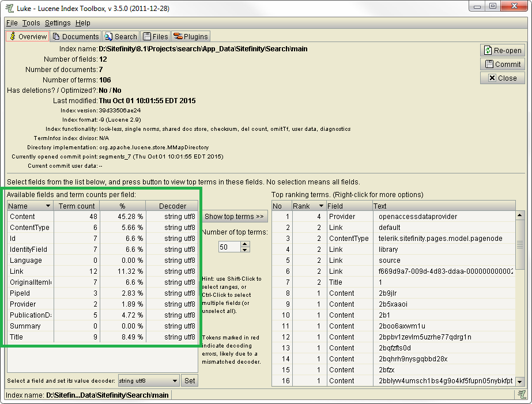Expand the value decoder dropdown

(175, 381)
